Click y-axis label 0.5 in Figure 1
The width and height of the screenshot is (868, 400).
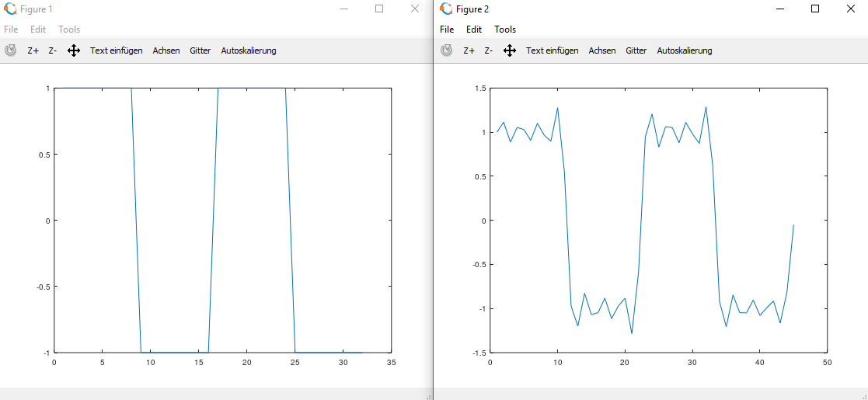(44, 155)
